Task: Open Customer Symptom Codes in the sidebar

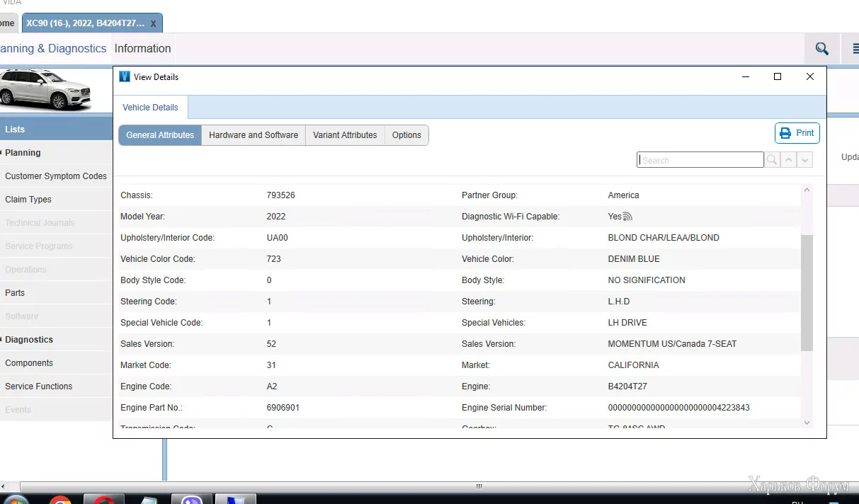Action: coord(56,176)
